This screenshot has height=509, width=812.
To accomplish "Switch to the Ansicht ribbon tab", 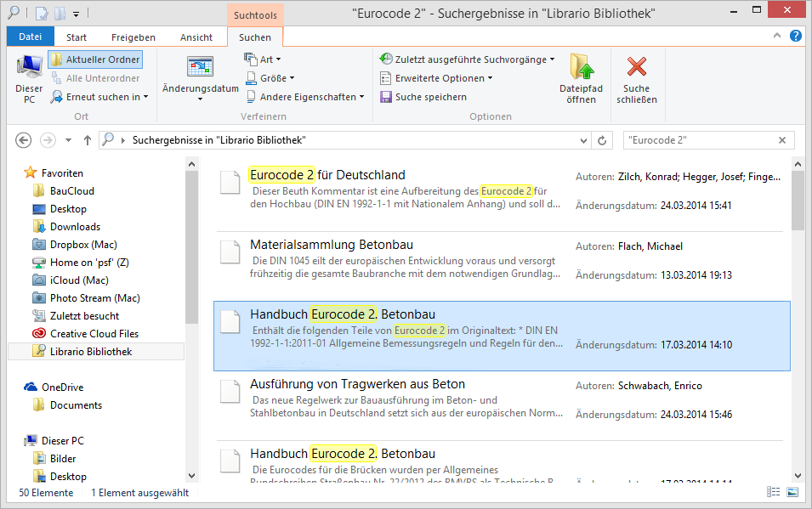I will [x=196, y=37].
